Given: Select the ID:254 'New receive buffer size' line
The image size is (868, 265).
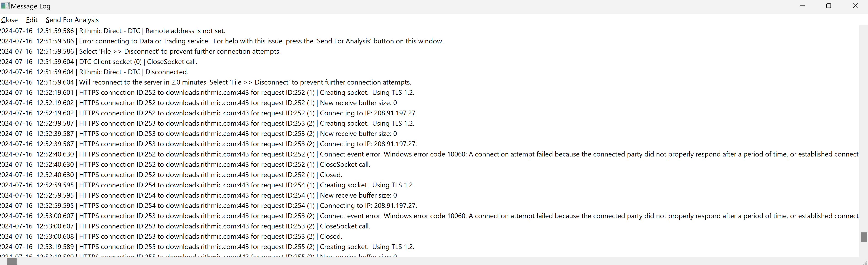Looking at the screenshot, I should [x=238, y=195].
